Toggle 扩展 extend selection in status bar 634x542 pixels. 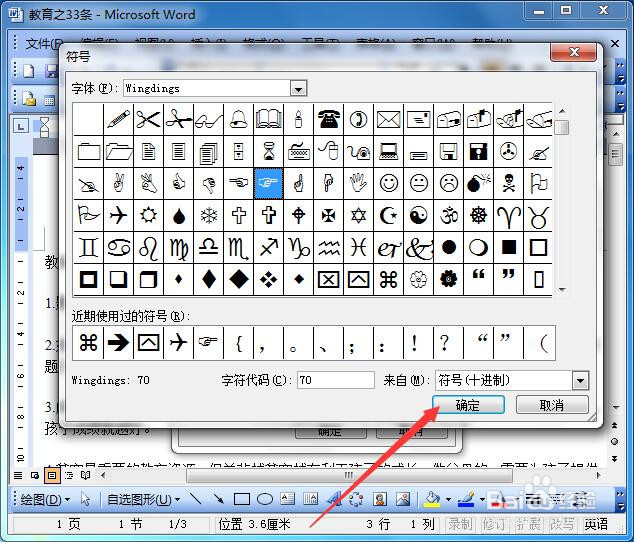(x=528, y=525)
